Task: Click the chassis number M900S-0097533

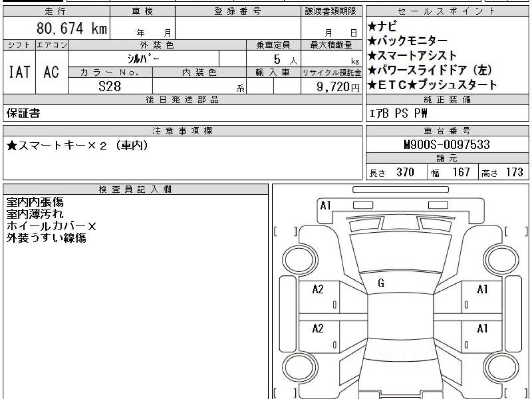Action: [446, 144]
